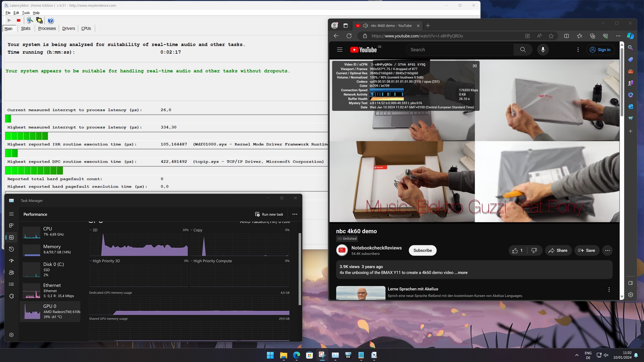This screenshot has height=362, width=644.
Task: Save the video to a playlist
Action: [x=586, y=250]
